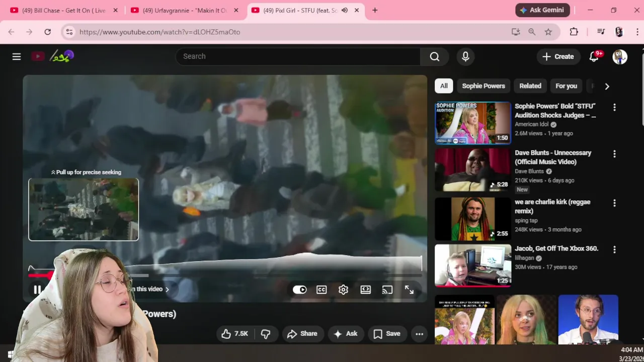Open the zoom magnifier in address bar
Screen dimensions: 644x362
[x=532, y=32]
